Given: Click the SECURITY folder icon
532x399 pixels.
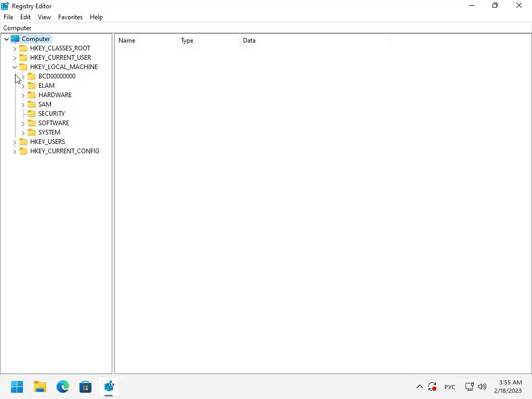Looking at the screenshot, I should tap(32, 113).
